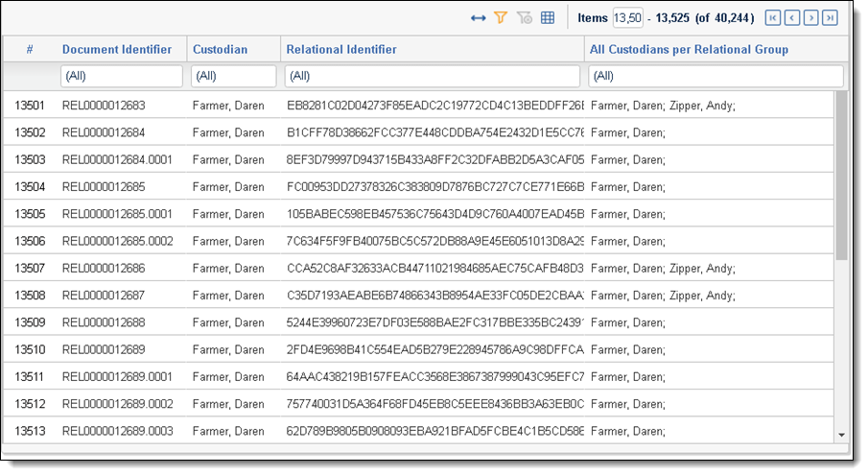
Task: Go to the previous page of items
Action: pos(791,18)
